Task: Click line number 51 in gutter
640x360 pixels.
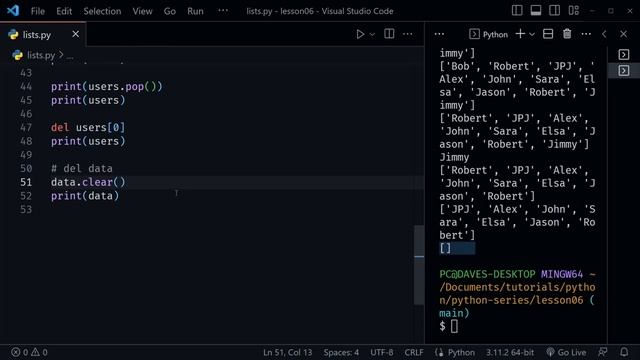Action: pyautogui.click(x=26, y=182)
